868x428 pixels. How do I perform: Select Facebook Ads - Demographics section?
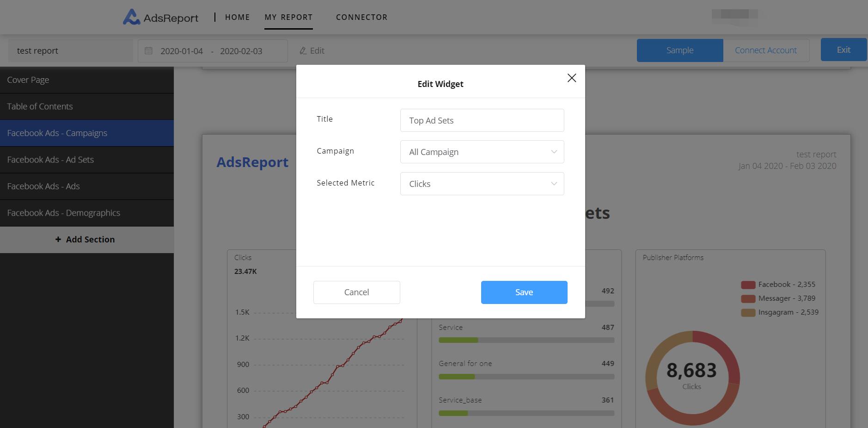pos(87,213)
